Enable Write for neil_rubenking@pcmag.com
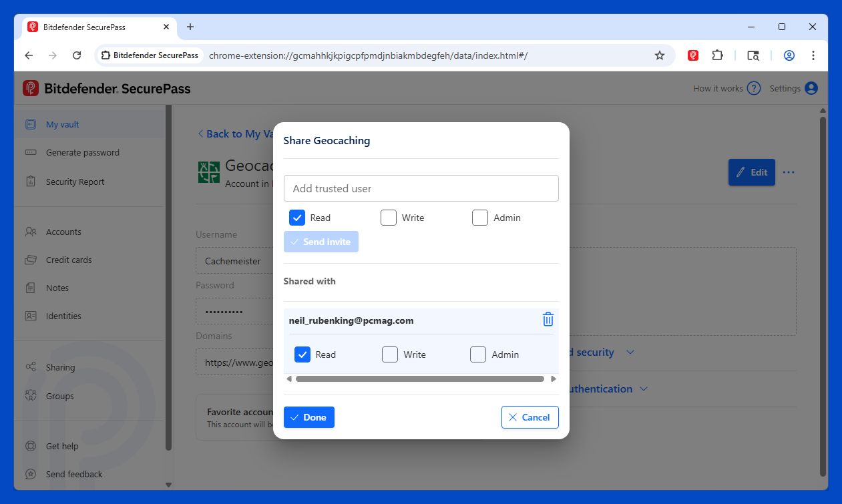Viewport: 842px width, 504px height. 390,354
